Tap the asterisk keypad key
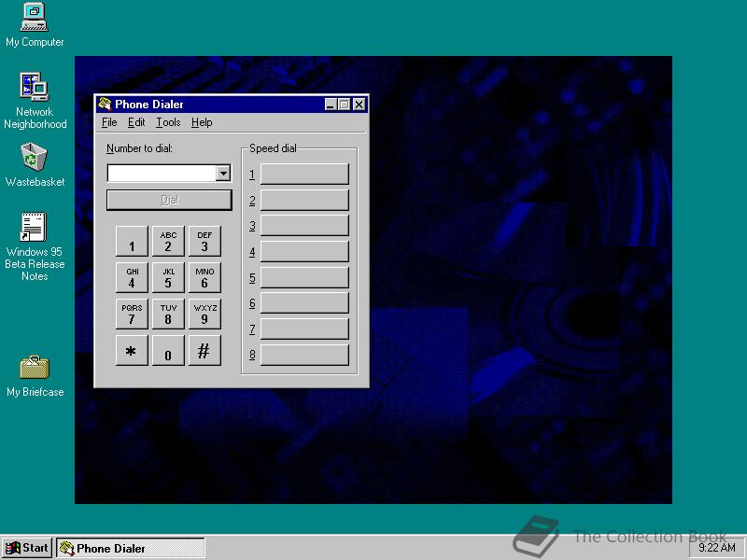This screenshot has width=747, height=560. click(132, 351)
